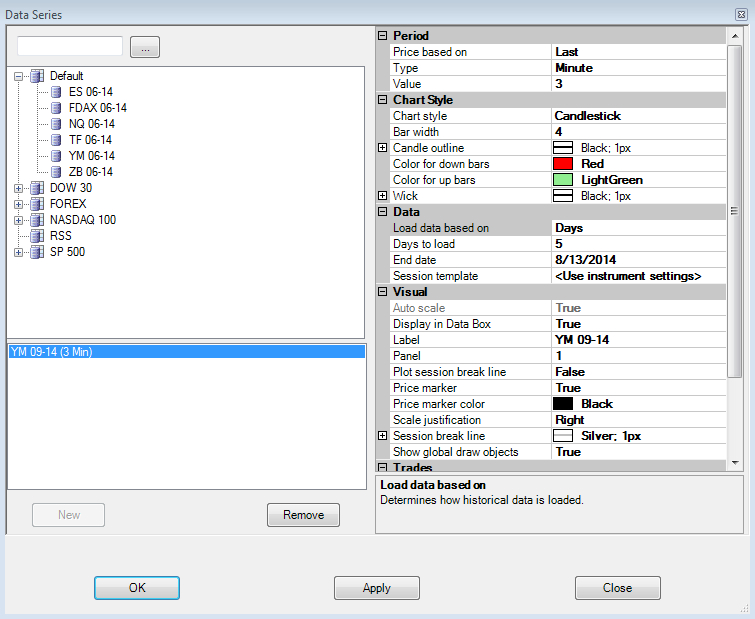Click the TF 06-14 instrument icon

56,140
